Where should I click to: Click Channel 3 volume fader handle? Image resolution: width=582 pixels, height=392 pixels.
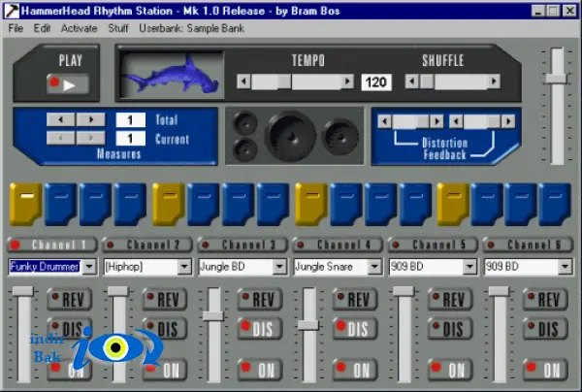(213, 316)
